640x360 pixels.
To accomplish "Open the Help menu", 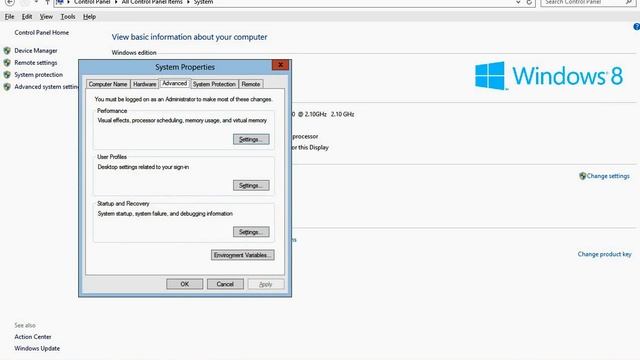I will pyautogui.click(x=89, y=17).
